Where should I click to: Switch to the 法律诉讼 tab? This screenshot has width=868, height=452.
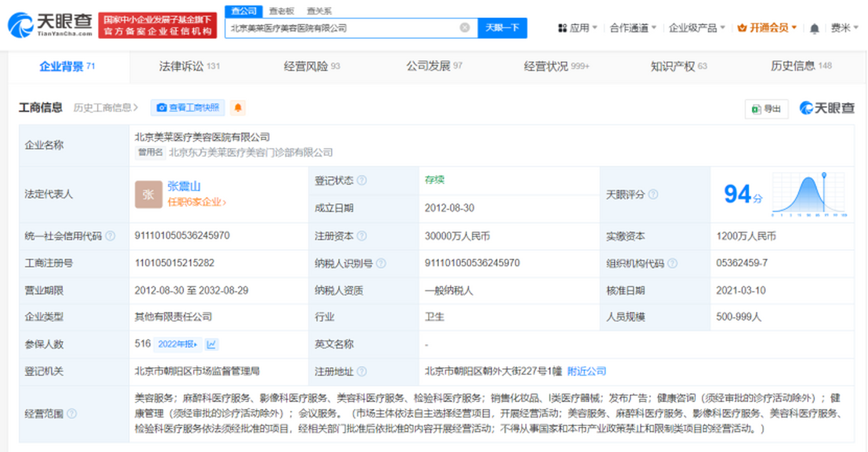pyautogui.click(x=189, y=66)
